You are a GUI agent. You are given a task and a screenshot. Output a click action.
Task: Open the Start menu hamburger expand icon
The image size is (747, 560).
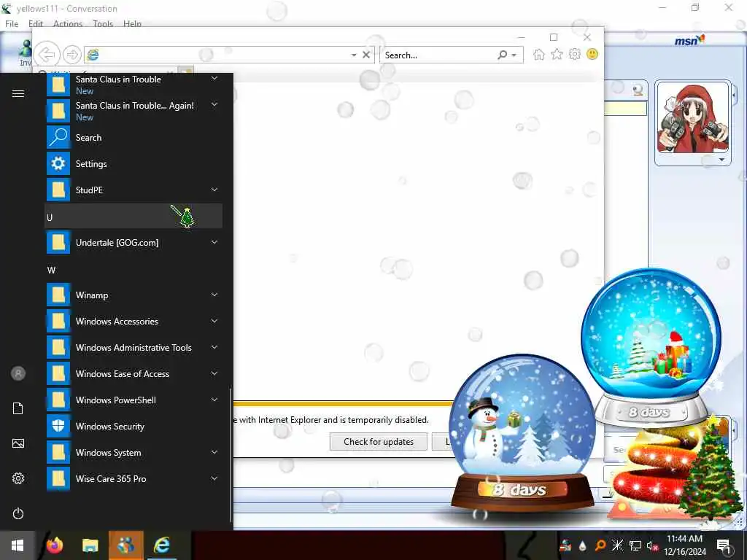[18, 93]
